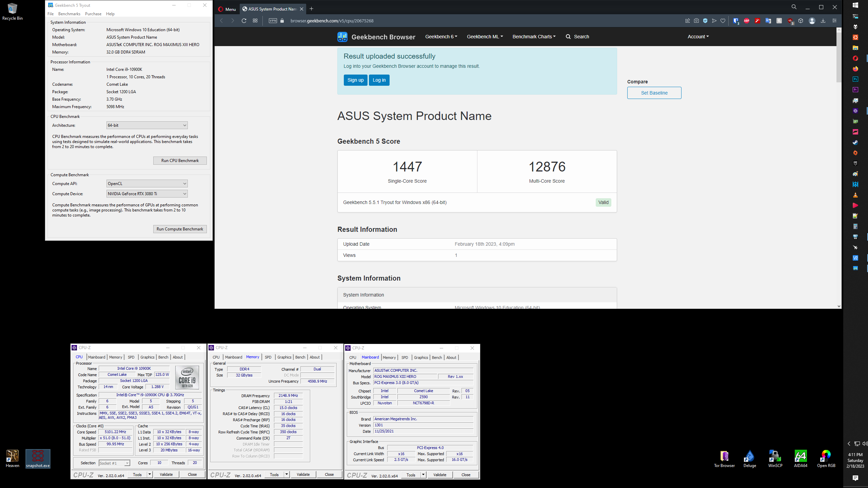Open Geekbench 6 dropdown menu
The width and height of the screenshot is (868, 488).
pos(441,37)
